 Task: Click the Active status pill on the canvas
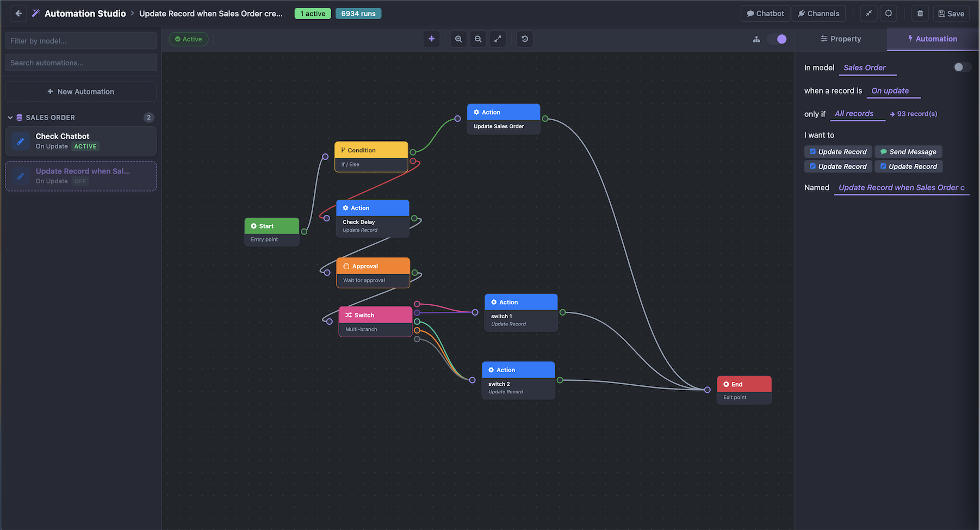[188, 39]
